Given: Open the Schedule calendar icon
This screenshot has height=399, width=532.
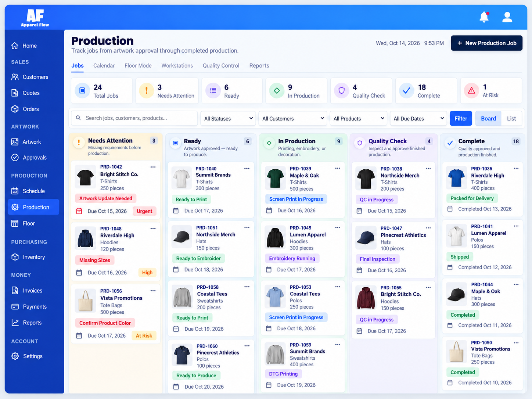Looking at the screenshot, I should (x=15, y=191).
